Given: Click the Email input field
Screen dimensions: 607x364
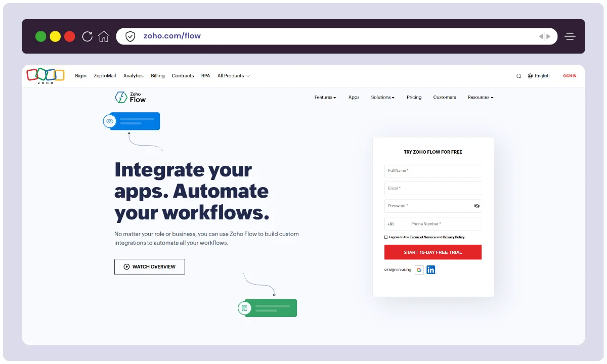Looking at the screenshot, I should coord(433,188).
